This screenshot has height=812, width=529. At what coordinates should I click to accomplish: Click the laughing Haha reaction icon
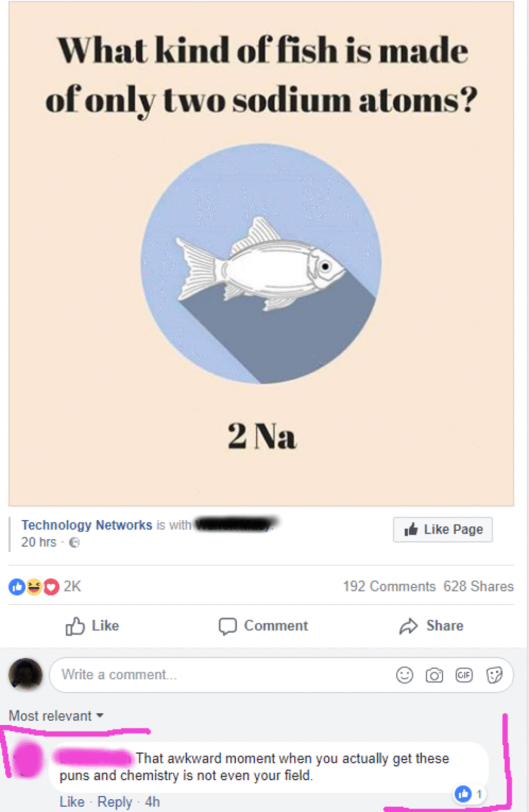tap(34, 586)
